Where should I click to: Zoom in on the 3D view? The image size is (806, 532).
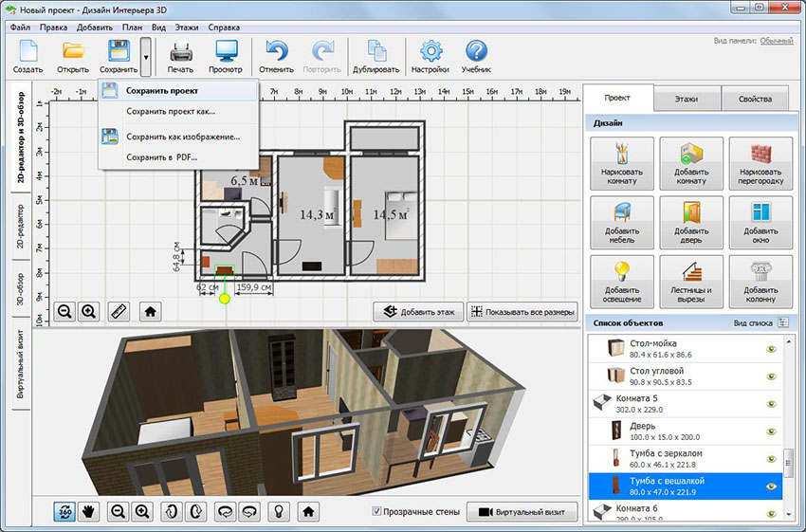click(142, 511)
